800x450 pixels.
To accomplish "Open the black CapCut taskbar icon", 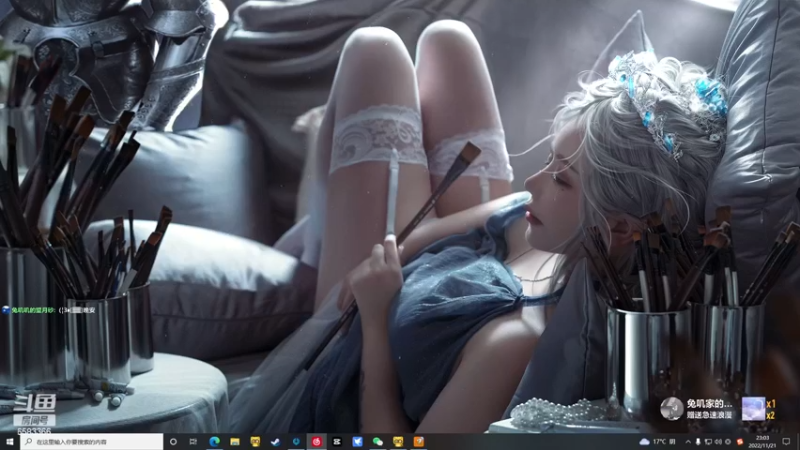I will (337, 442).
